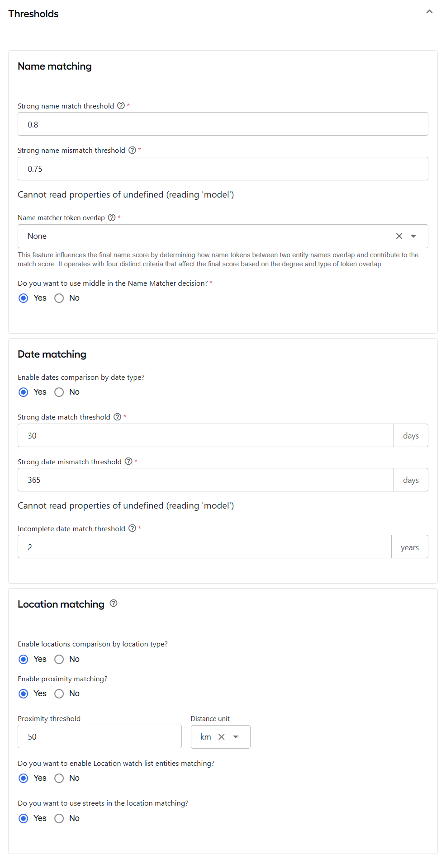Viewport: 446px width, 868px height.
Task: Open help for Strong name match threshold
Action: pyautogui.click(x=121, y=105)
